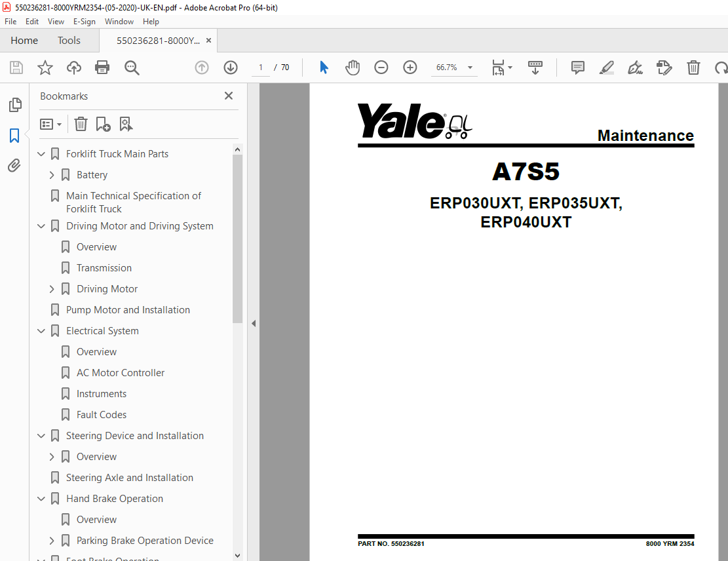Click the Save file icon
This screenshot has height=561, width=728.
tap(16, 68)
